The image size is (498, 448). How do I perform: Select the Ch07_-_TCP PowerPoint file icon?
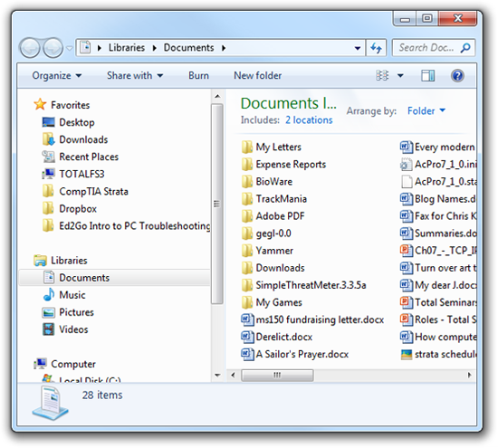(407, 251)
